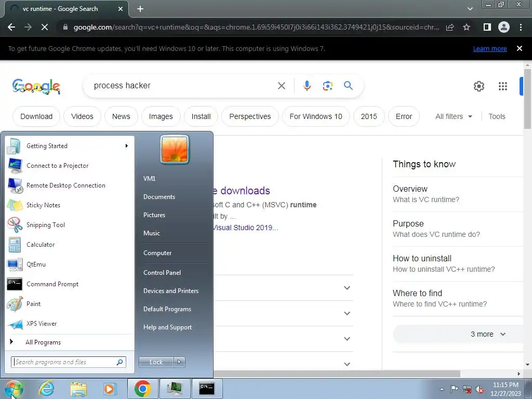532x399 pixels.
Task: Search by voice microphone icon
Action: tap(307, 86)
